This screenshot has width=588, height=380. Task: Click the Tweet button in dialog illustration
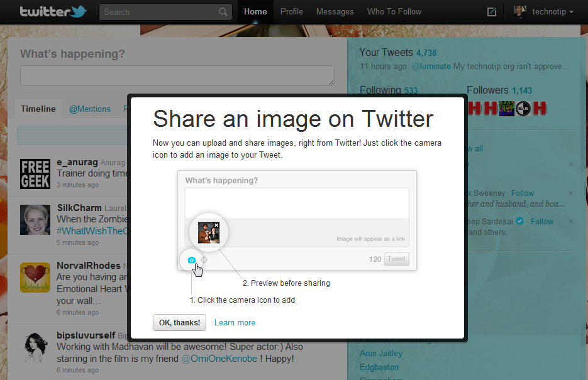coord(396,259)
